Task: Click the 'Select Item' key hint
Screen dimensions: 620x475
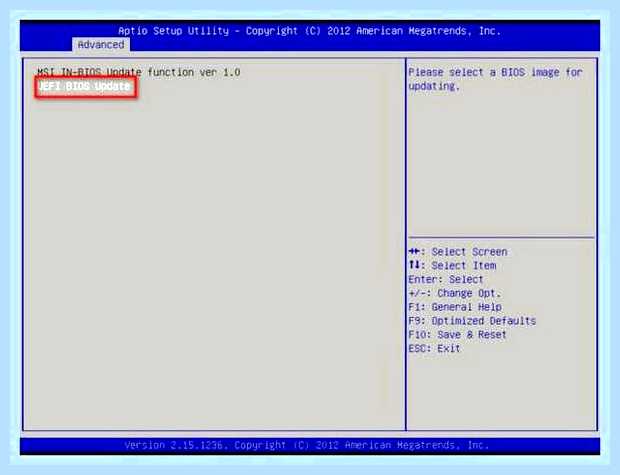Action: [453, 265]
